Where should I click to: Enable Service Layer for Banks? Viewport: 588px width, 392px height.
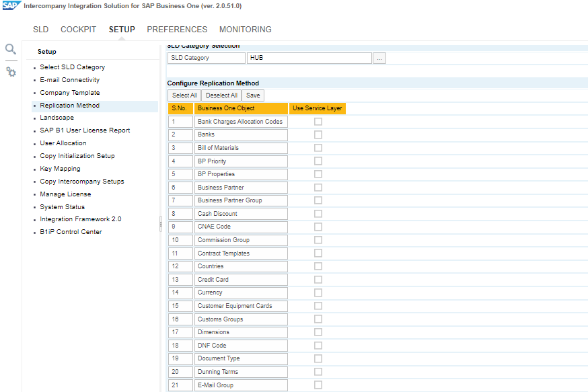point(318,134)
